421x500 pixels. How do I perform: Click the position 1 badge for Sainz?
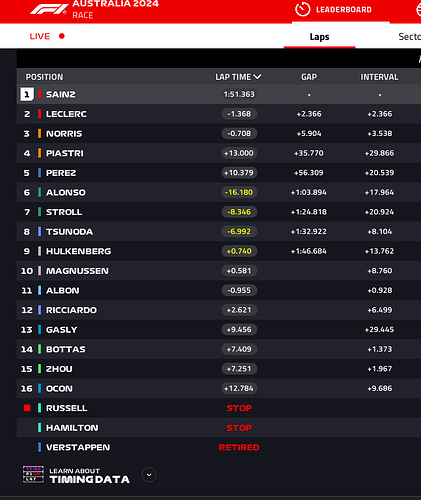(27, 94)
